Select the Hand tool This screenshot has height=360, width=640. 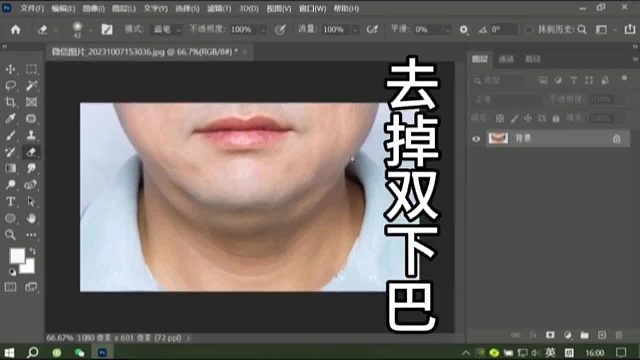tap(31, 218)
